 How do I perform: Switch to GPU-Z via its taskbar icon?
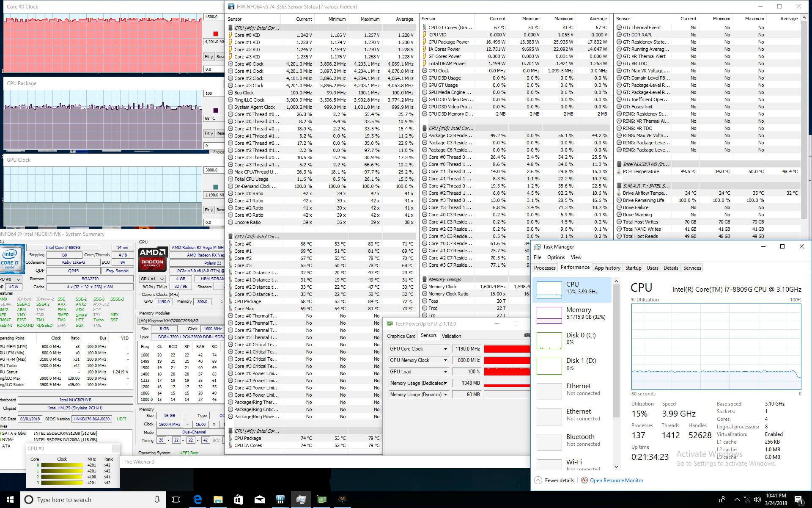[x=321, y=500]
